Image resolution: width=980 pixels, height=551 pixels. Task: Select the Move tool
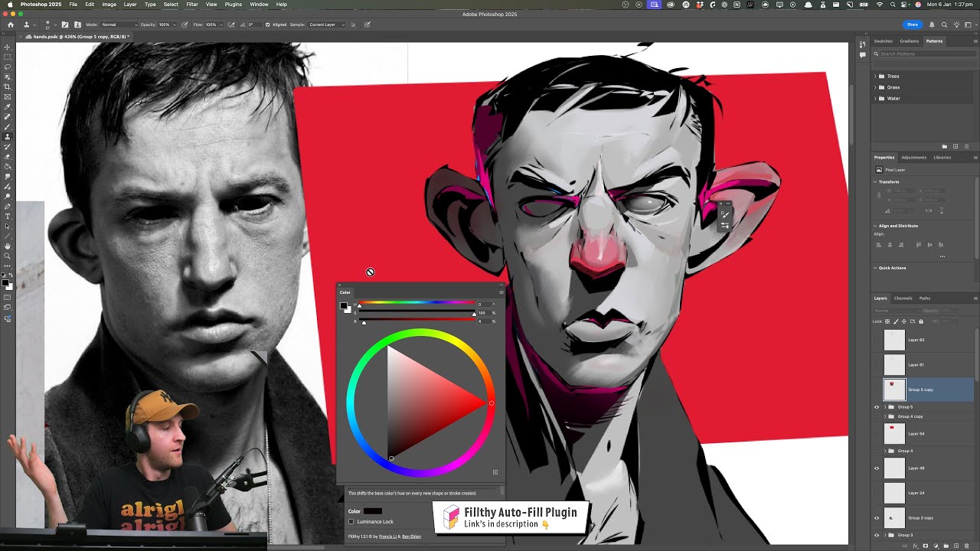pyautogui.click(x=8, y=47)
